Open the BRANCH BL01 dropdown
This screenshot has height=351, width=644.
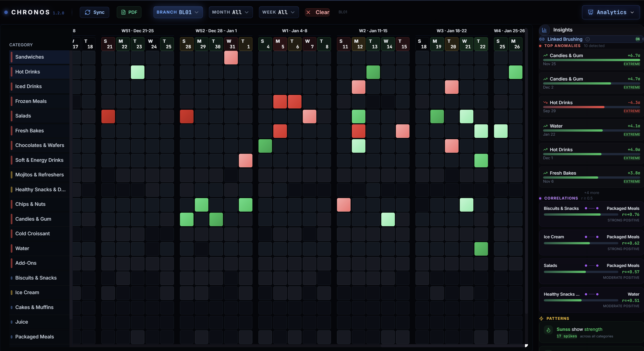pyautogui.click(x=178, y=12)
